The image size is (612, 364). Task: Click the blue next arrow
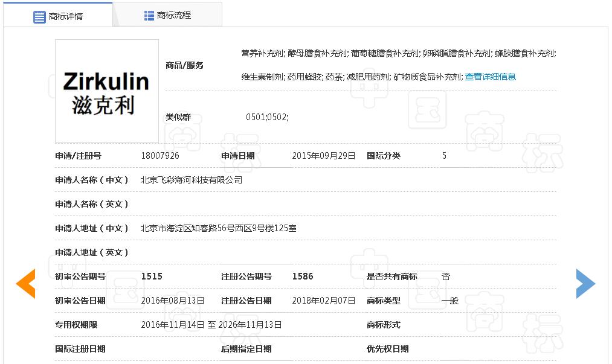tap(585, 284)
